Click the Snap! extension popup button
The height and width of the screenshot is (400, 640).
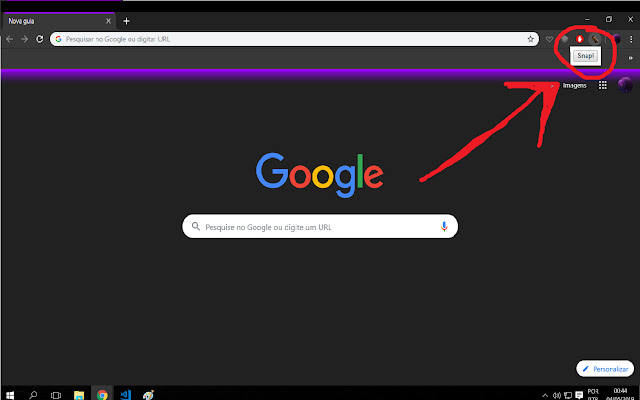[x=585, y=56]
